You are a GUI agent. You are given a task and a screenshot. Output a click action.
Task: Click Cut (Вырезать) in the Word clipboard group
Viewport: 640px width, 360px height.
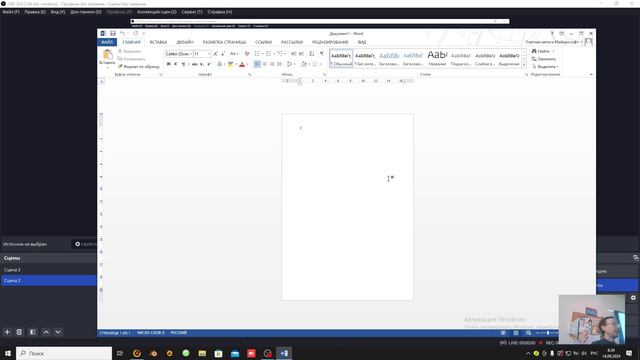(x=129, y=51)
